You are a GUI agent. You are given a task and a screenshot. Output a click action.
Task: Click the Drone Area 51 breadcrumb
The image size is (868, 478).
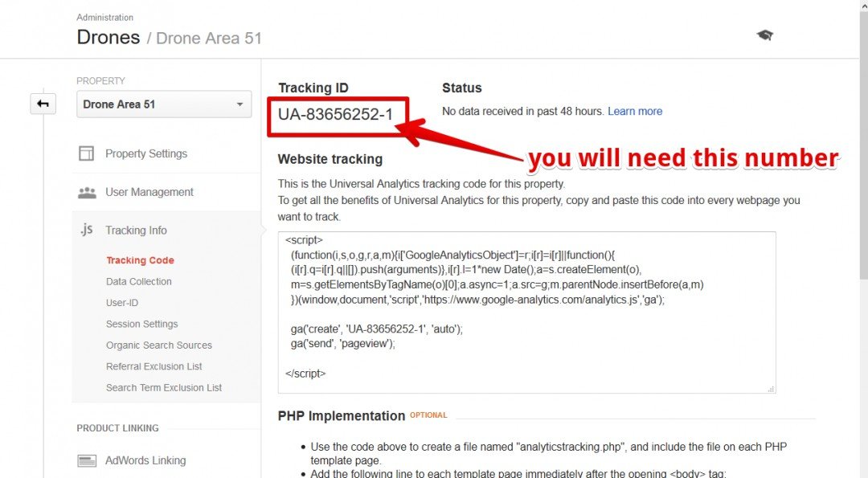(x=209, y=39)
